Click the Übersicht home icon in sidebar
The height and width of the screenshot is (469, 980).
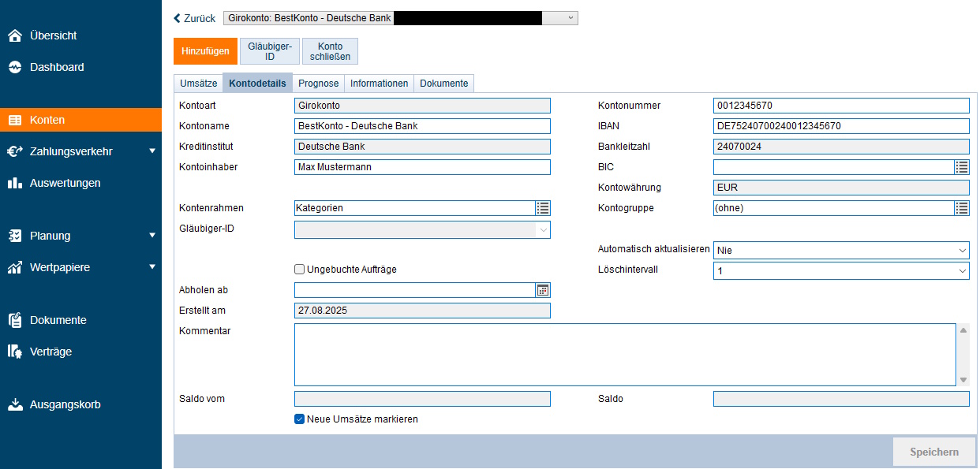coord(15,35)
